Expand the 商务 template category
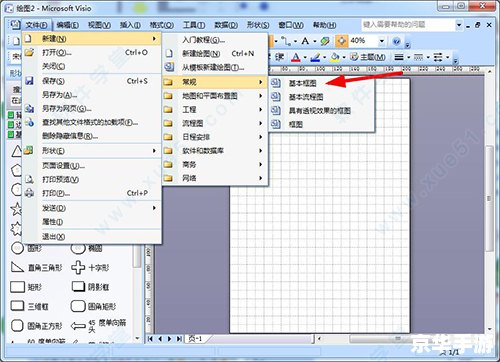The image size is (500, 362). coord(215,164)
